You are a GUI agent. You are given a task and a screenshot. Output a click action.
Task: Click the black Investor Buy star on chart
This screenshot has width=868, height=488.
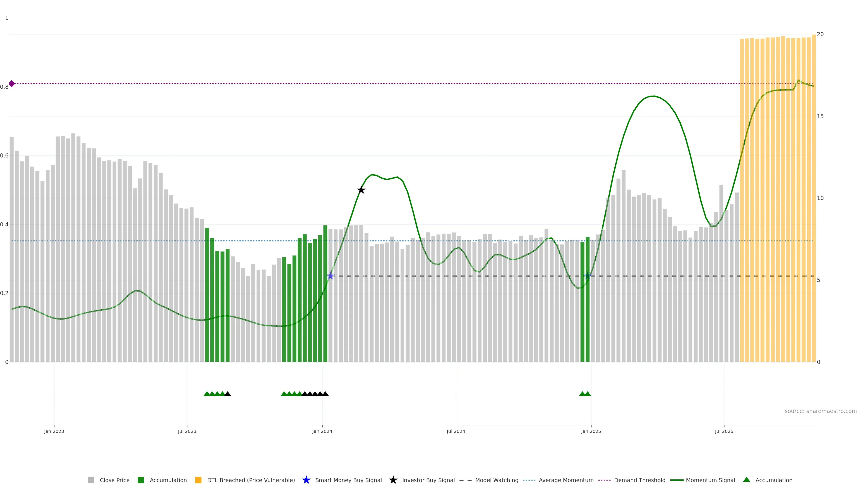pyautogui.click(x=361, y=190)
